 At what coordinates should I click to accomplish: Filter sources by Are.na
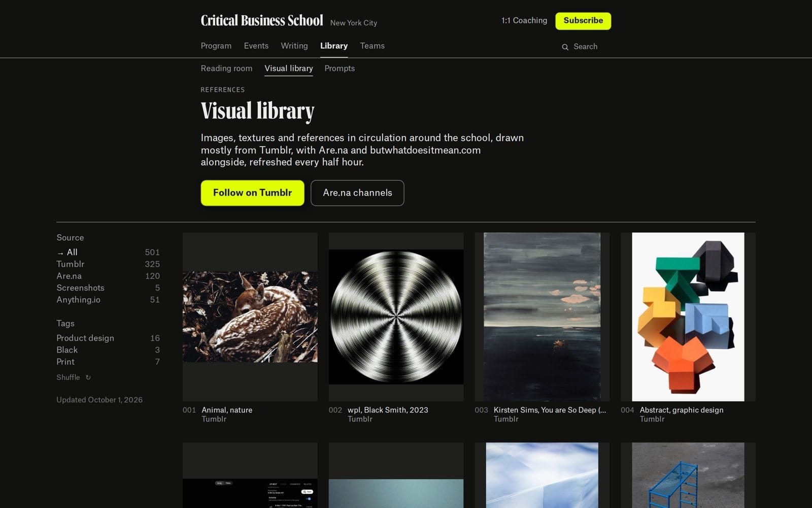coord(108,276)
